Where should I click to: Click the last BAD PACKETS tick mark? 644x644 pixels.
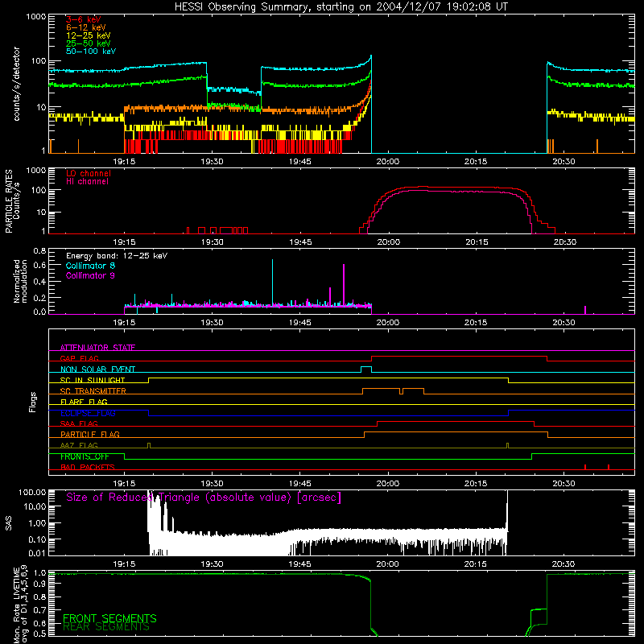click(609, 467)
